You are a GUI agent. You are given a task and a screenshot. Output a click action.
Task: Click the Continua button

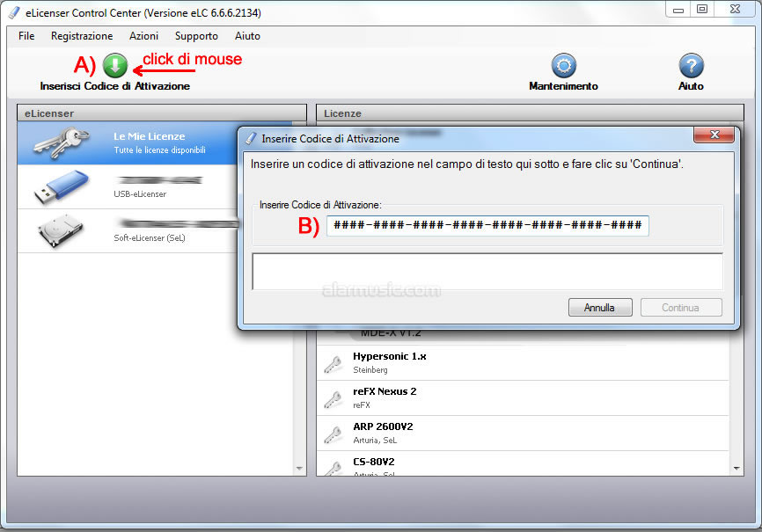click(681, 308)
